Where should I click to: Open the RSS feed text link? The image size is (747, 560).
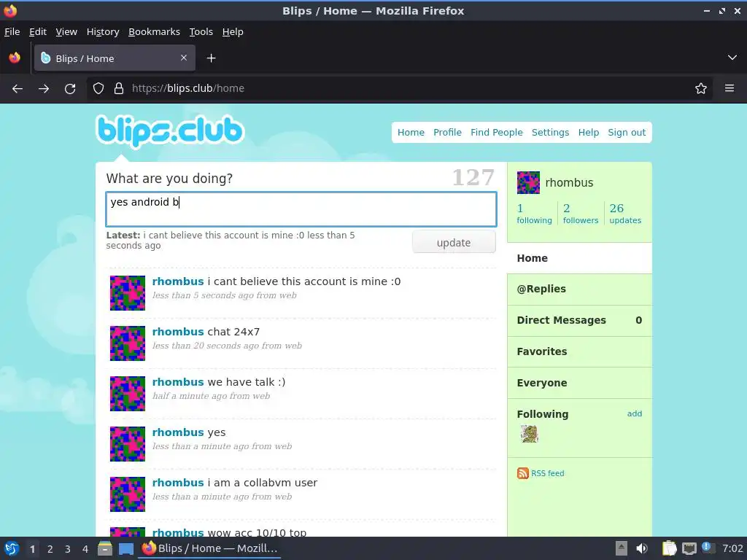547,473
